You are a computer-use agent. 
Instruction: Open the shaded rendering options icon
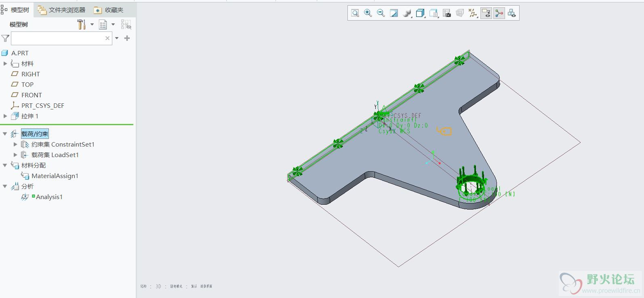407,13
